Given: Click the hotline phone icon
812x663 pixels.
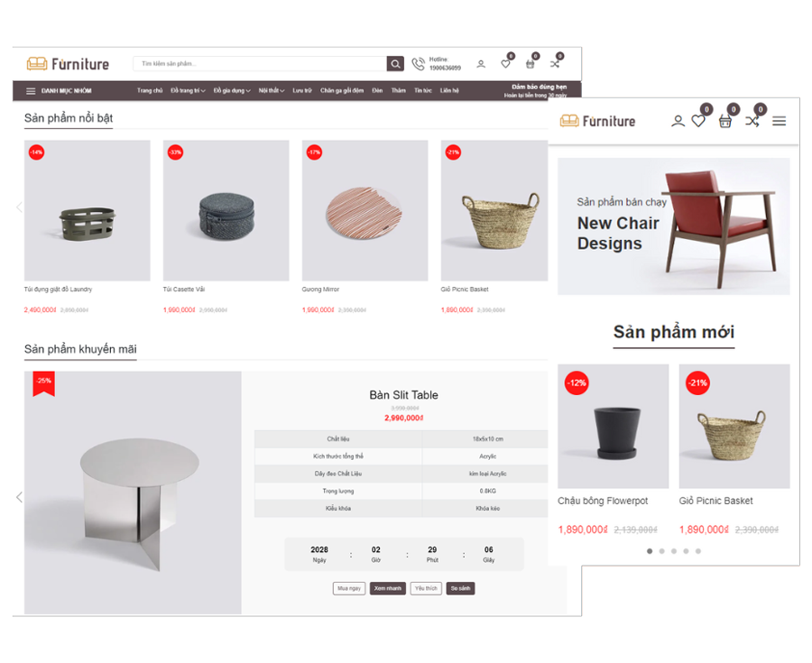Looking at the screenshot, I should (x=418, y=64).
